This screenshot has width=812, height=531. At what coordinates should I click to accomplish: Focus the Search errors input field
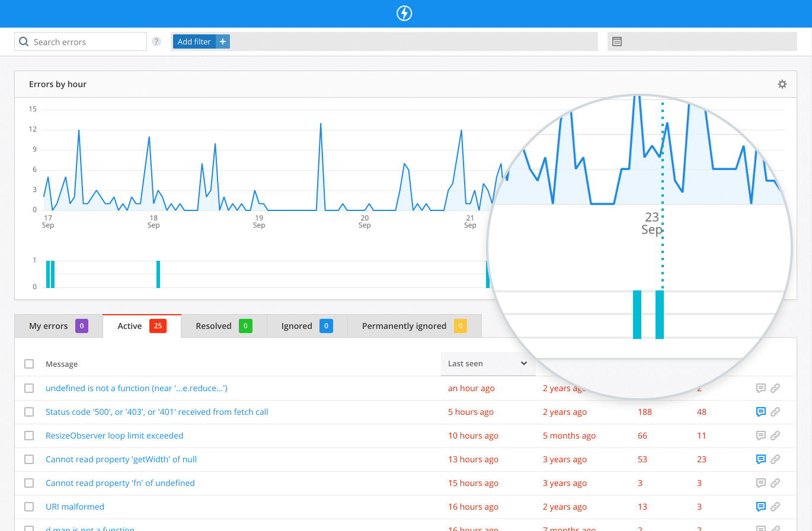81,41
